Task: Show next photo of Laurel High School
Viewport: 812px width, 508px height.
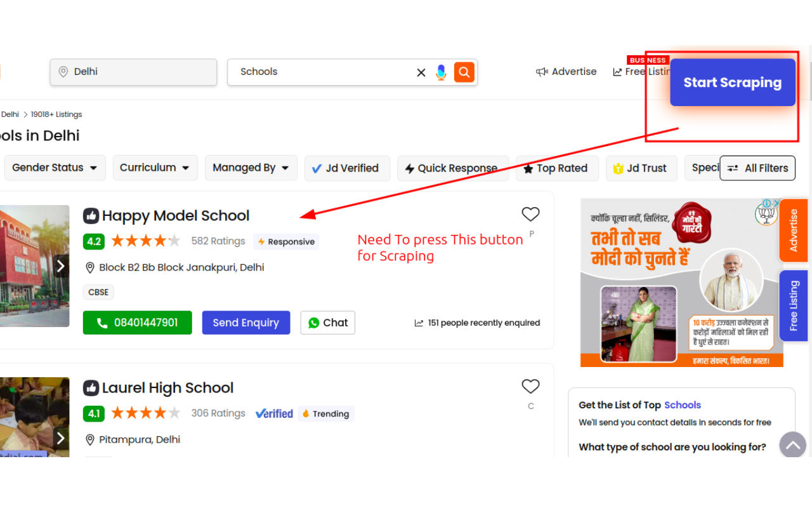Action: tap(61, 438)
